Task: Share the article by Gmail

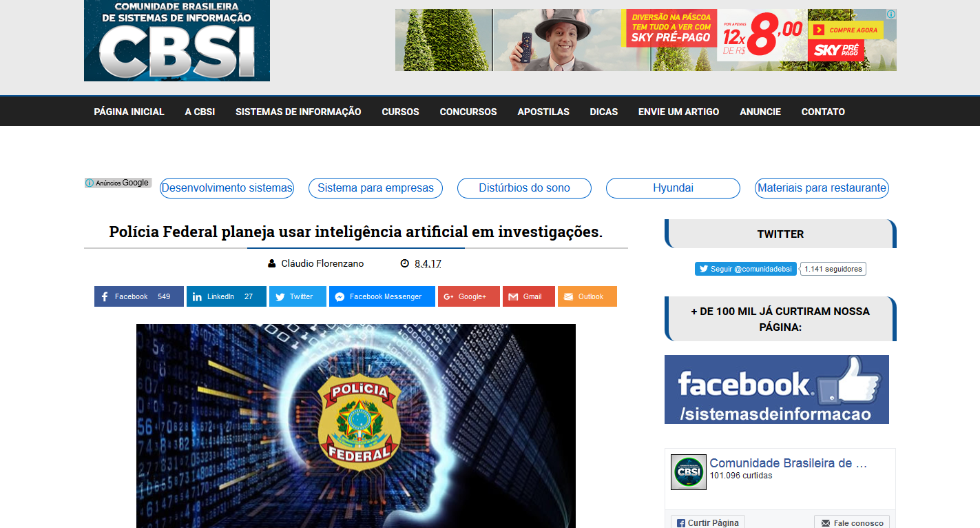Action: pyautogui.click(x=529, y=296)
